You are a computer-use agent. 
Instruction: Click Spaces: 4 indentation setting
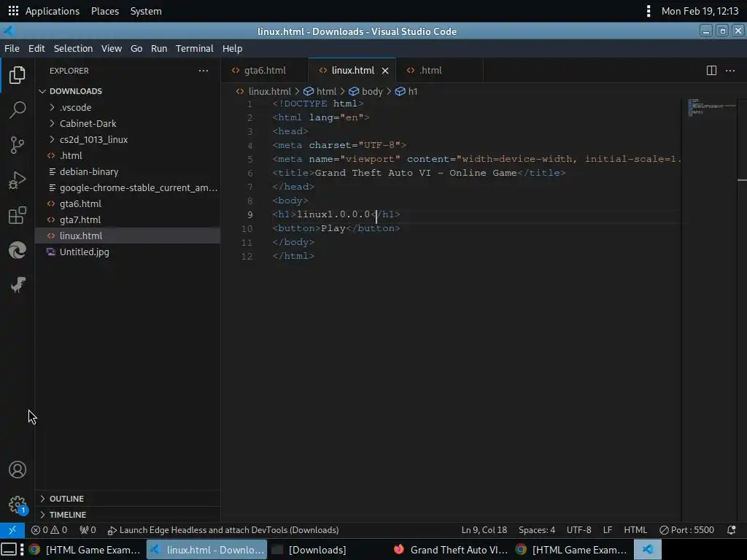(537, 530)
